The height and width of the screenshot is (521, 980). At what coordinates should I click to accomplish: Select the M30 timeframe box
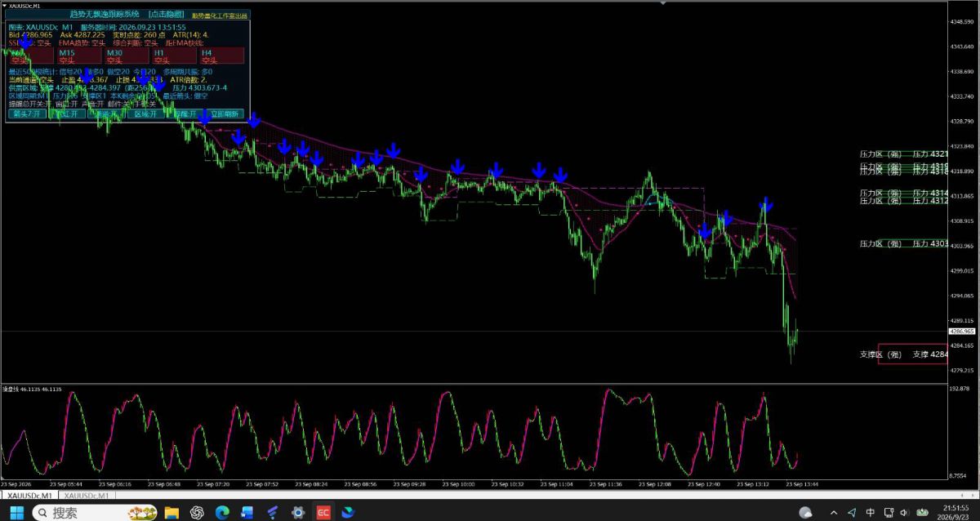point(126,56)
